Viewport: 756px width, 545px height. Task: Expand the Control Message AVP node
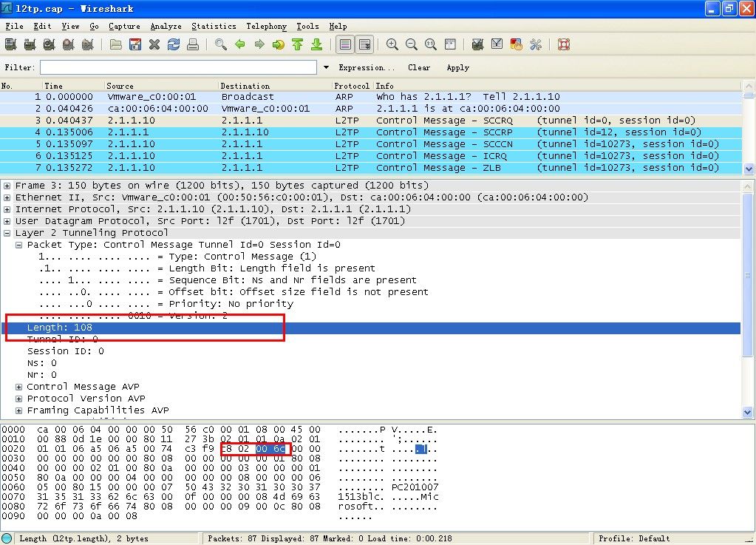click(19, 387)
